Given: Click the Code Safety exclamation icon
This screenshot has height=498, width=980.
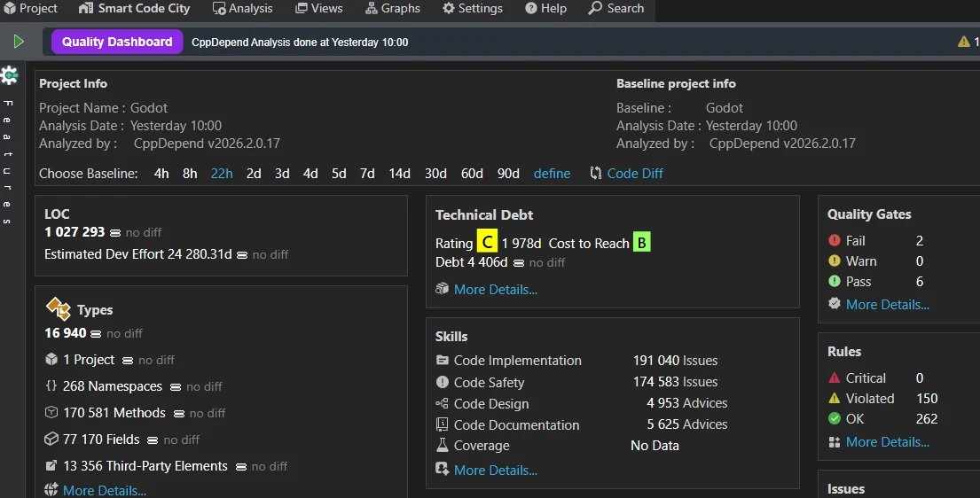Looking at the screenshot, I should 443,382.
